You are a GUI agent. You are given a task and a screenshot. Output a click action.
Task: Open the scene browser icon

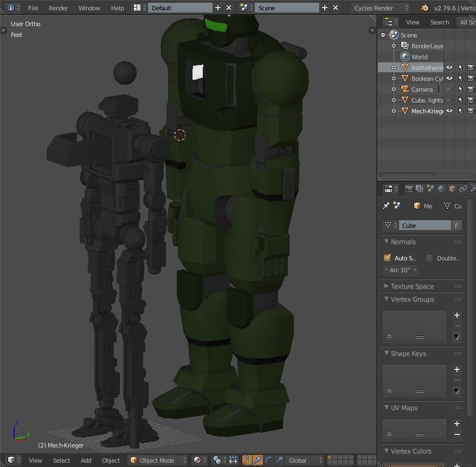[x=247, y=8]
